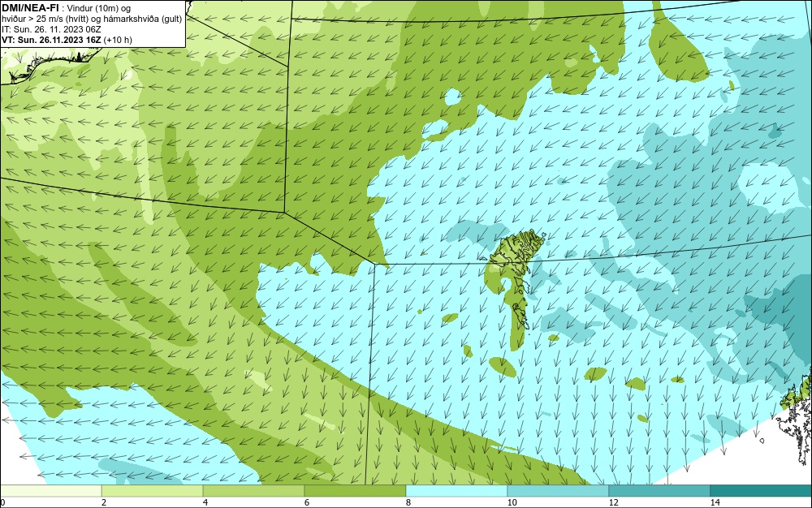Click the darkest teal swatch above 14
This screenshot has height=508, width=812.
[x=762, y=490]
